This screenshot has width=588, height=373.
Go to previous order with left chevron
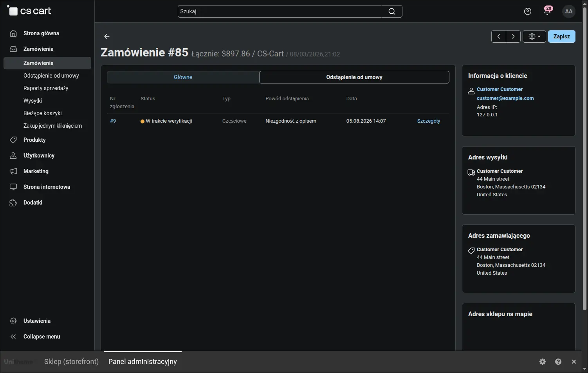[x=499, y=36]
